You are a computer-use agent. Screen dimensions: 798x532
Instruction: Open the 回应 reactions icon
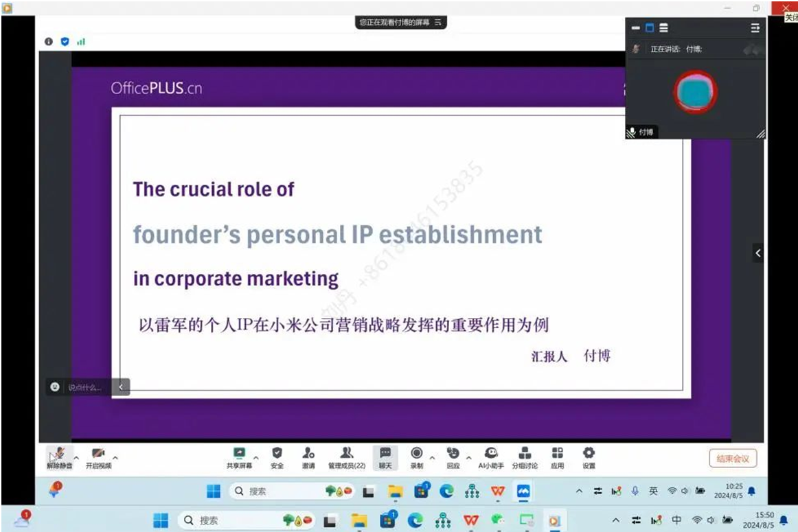453,455
